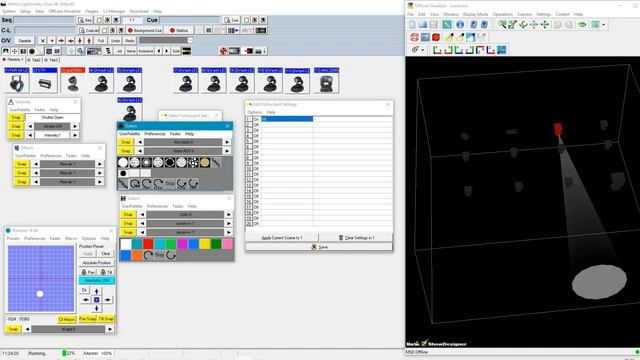Click right arrow of first Gobo window row
Image resolution: width=640 pixels, height=360 pixels.
click(x=227, y=142)
